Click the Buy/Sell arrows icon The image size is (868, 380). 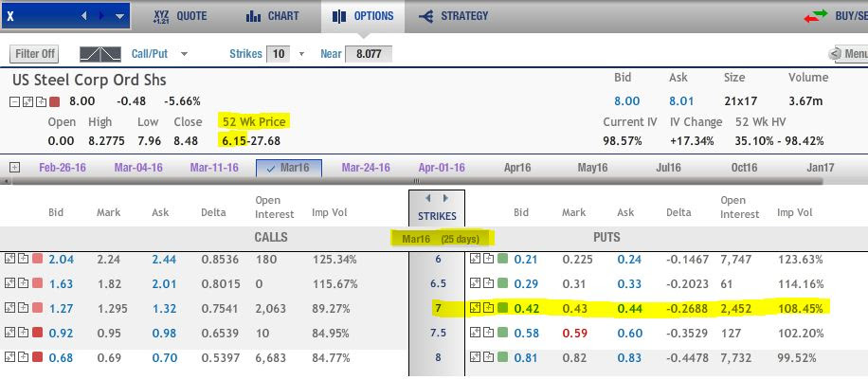815,16
